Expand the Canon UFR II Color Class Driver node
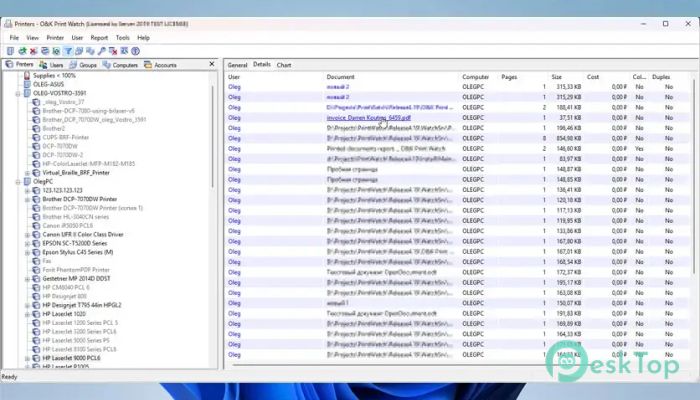The width and height of the screenshot is (700, 400). [27, 235]
